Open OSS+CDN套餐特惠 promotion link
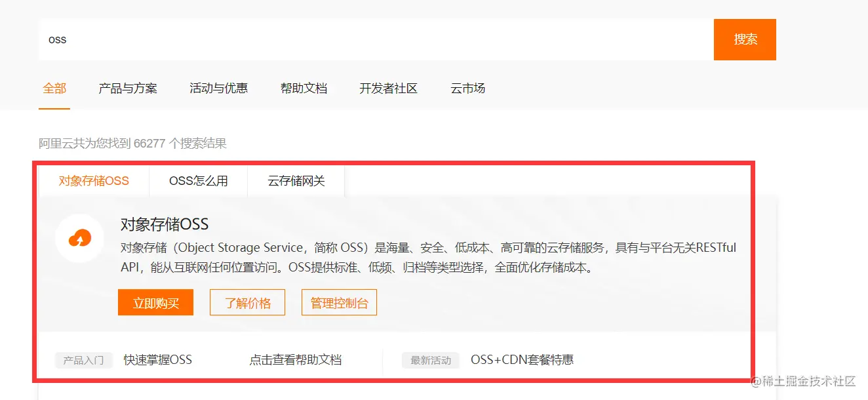Viewport: 868px width, 400px height. (x=522, y=360)
